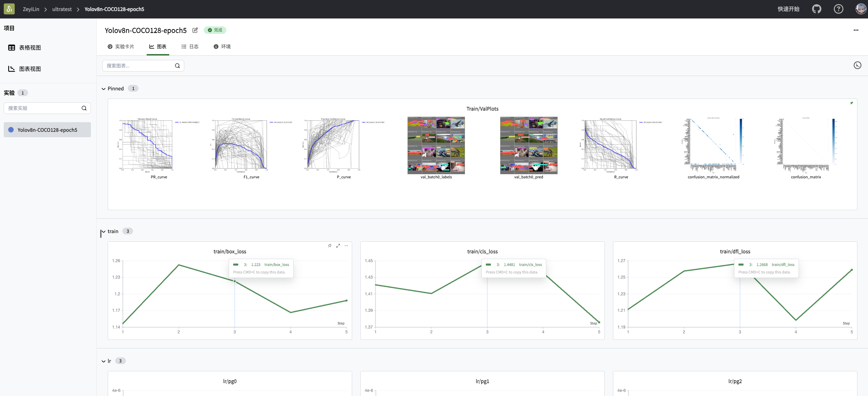Open the experiment three-dots menu
Image resolution: width=868 pixels, height=396 pixels.
pyautogui.click(x=856, y=30)
